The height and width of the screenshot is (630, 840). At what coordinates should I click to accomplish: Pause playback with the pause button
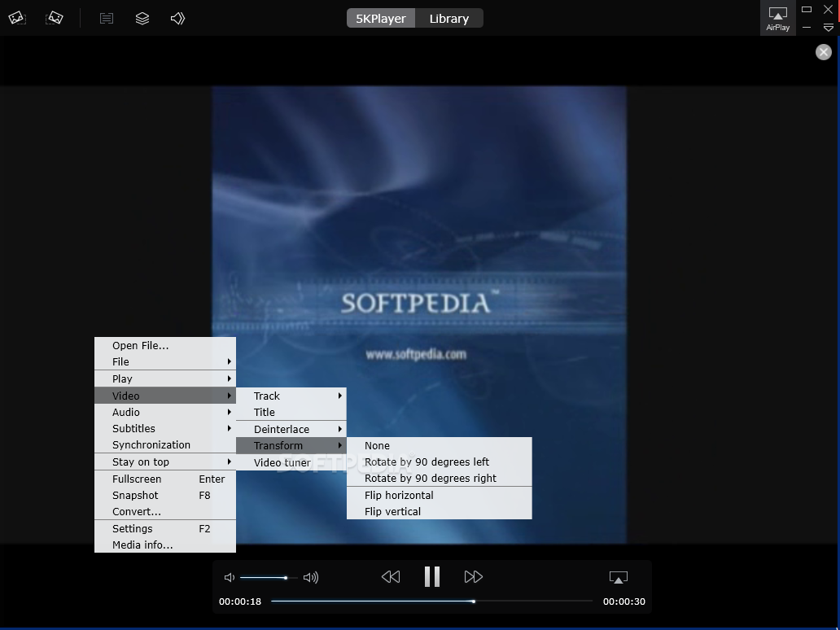coord(431,576)
